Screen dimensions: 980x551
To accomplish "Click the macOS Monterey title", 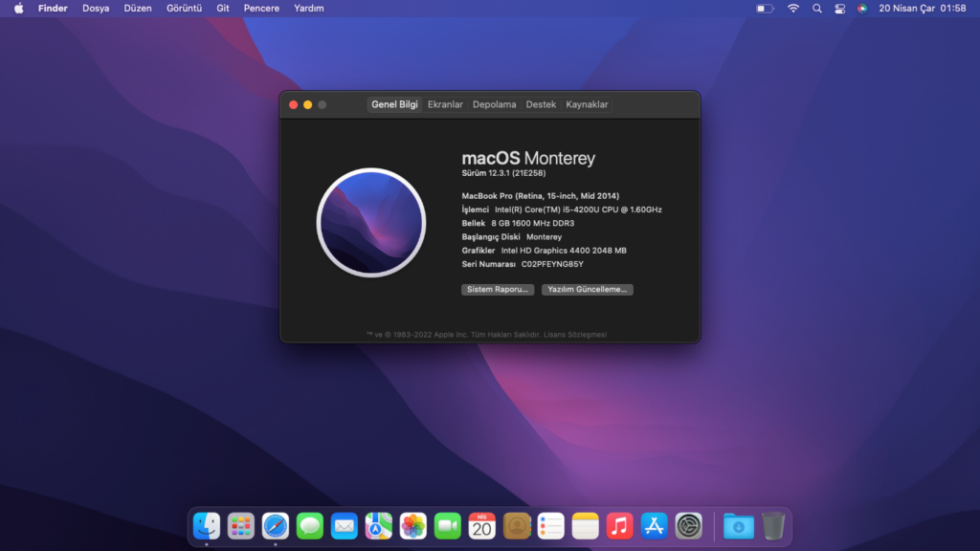I will (x=528, y=158).
